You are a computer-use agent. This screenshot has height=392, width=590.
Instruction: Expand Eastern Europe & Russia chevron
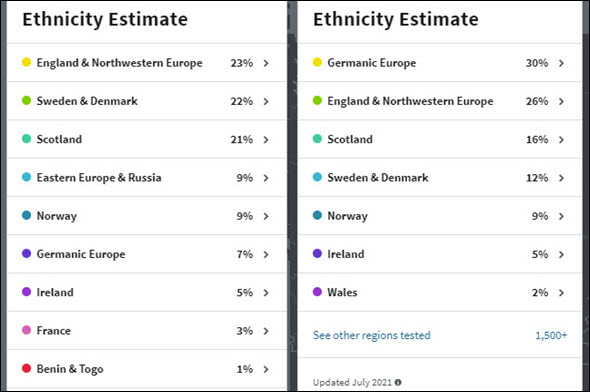click(x=266, y=178)
